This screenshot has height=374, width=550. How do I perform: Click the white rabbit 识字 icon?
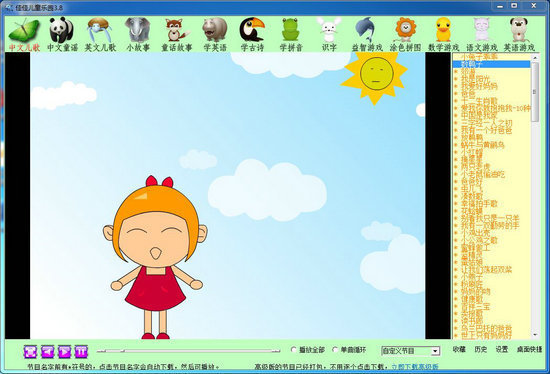coord(329,34)
